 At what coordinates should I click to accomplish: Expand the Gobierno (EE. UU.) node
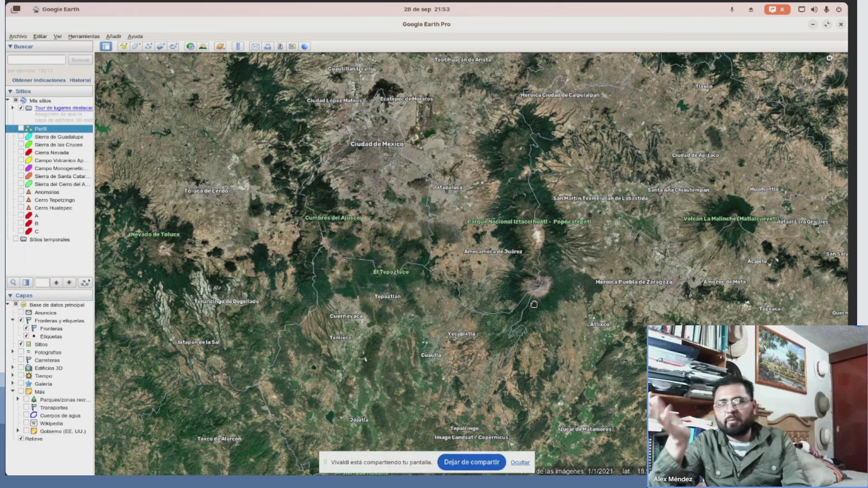pyautogui.click(x=18, y=431)
